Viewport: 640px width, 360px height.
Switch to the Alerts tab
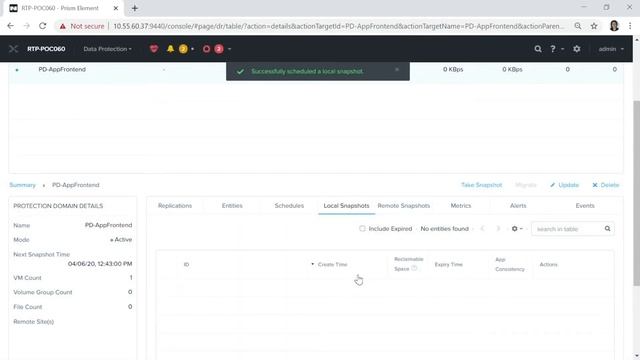518,206
